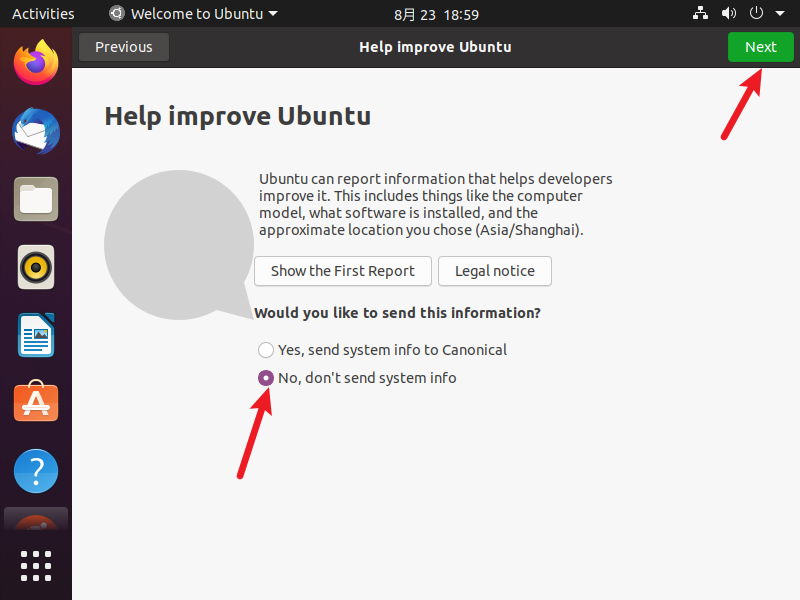The image size is (800, 600).
Task: Launch Rhythmbox music player
Action: (36, 267)
